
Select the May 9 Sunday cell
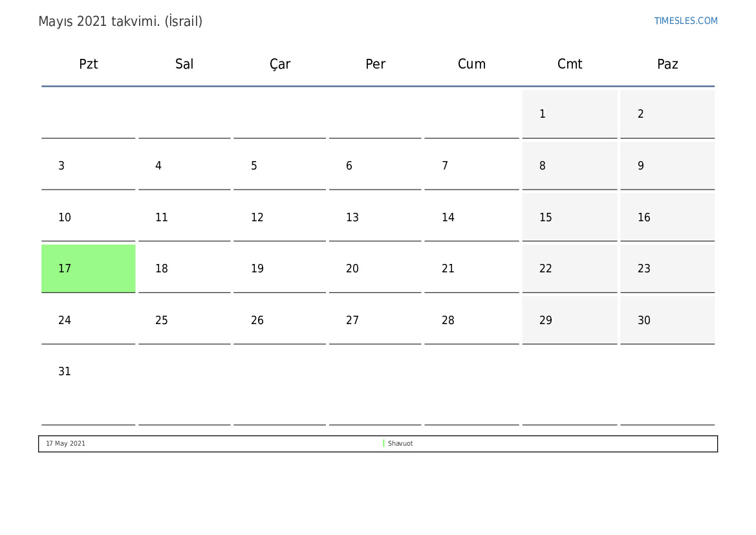(667, 166)
